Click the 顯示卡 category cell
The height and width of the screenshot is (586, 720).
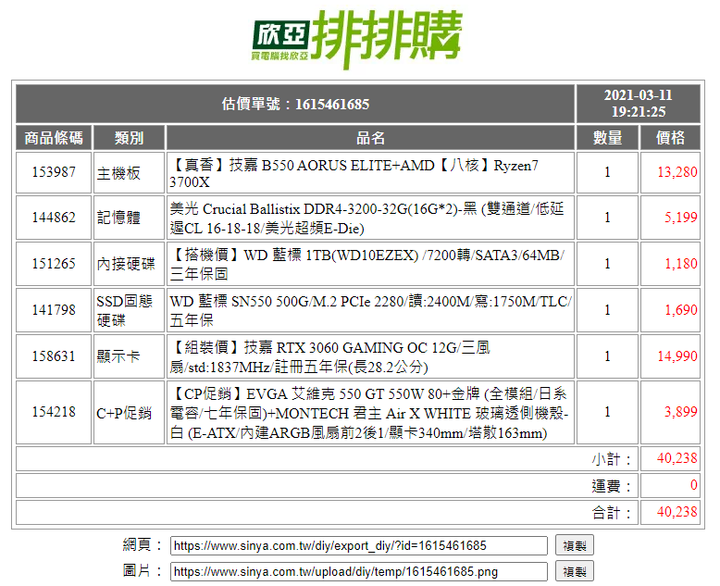click(x=129, y=357)
